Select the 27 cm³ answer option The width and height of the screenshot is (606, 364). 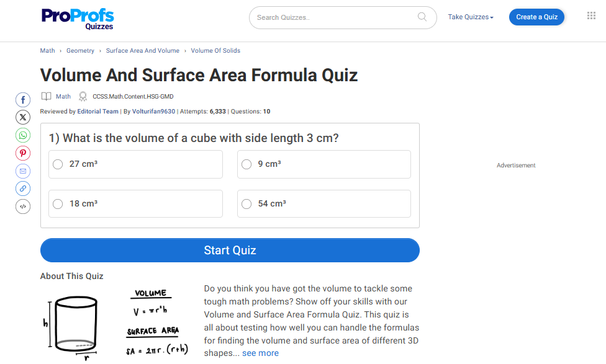tap(58, 164)
